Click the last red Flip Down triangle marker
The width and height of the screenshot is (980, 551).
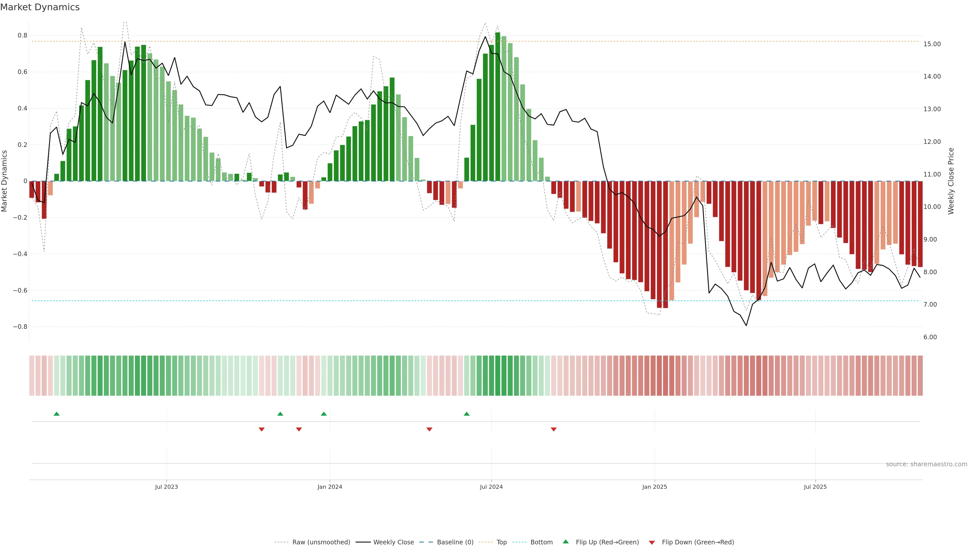(x=554, y=429)
